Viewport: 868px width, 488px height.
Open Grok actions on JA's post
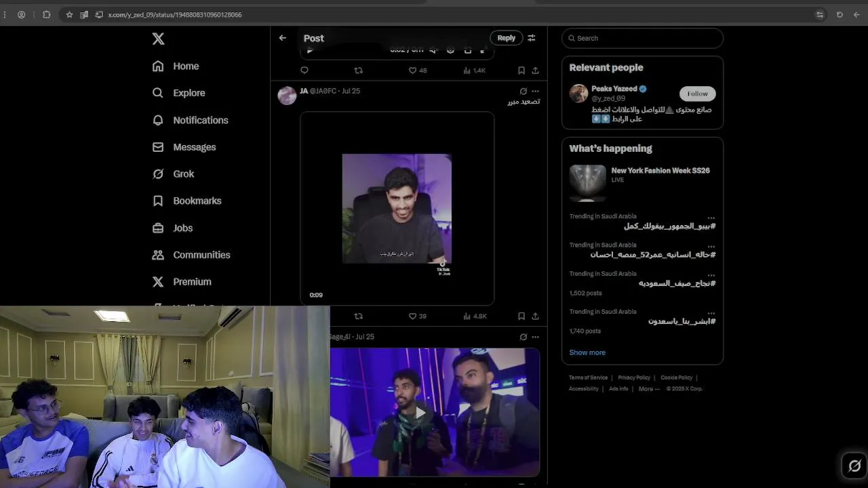click(x=523, y=91)
